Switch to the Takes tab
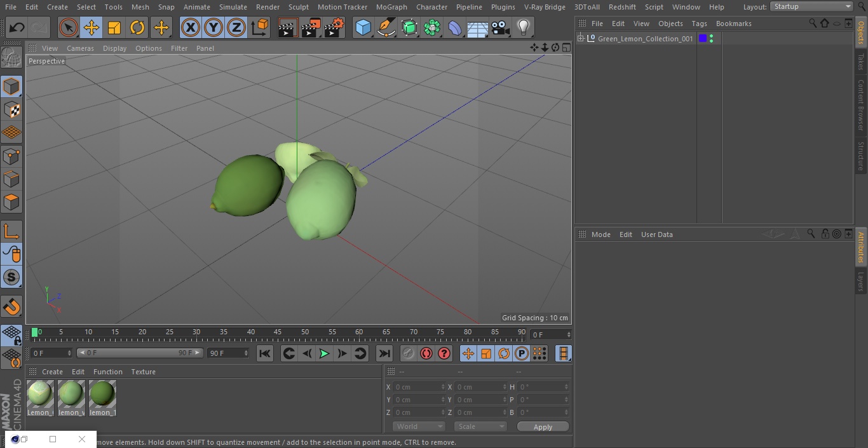868x448 pixels. click(861, 62)
